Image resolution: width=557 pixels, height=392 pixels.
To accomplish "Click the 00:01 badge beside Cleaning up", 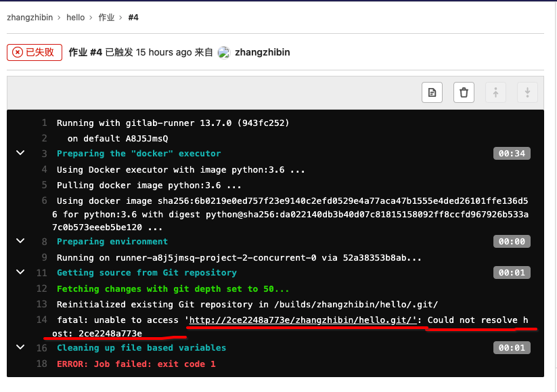I will point(512,347).
